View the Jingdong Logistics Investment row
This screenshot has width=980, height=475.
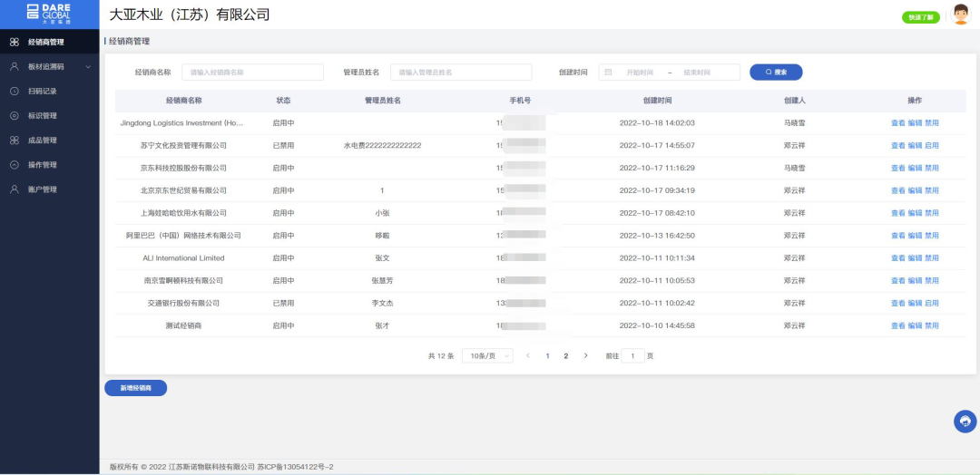pyautogui.click(x=897, y=123)
